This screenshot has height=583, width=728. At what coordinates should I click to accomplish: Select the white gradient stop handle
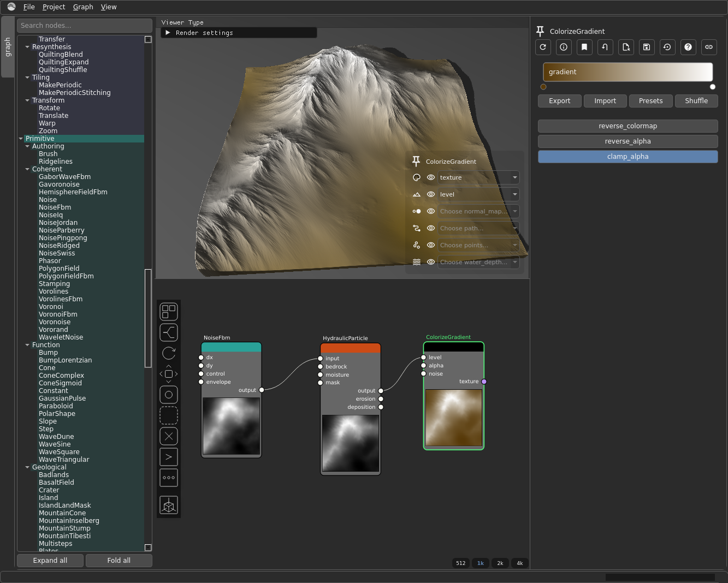click(713, 87)
